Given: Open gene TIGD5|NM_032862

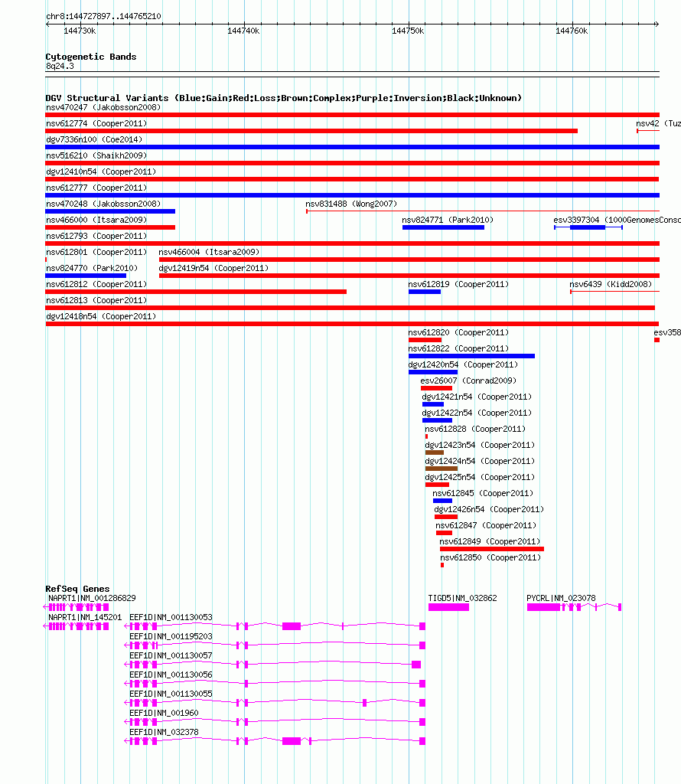Looking at the screenshot, I should click(x=463, y=598).
